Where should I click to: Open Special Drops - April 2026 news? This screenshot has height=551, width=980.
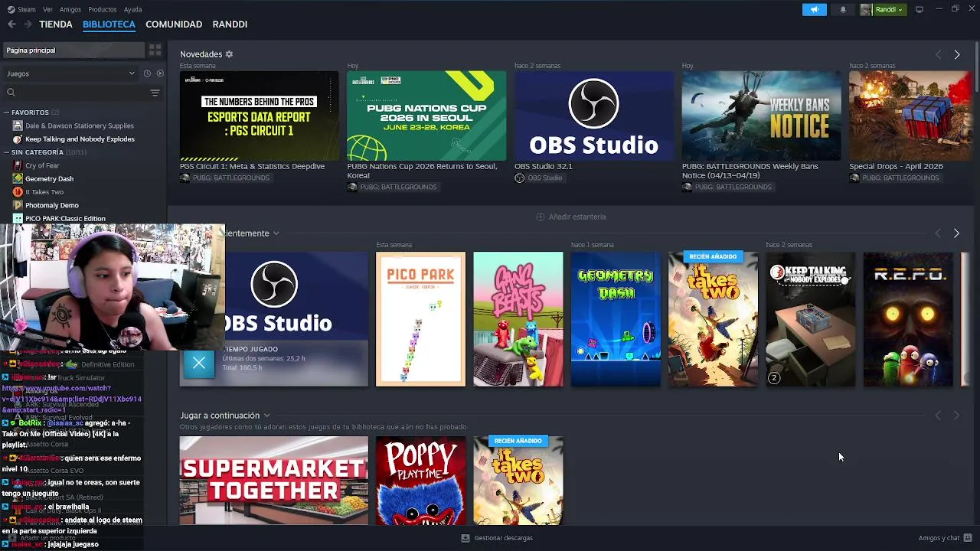pos(910,116)
